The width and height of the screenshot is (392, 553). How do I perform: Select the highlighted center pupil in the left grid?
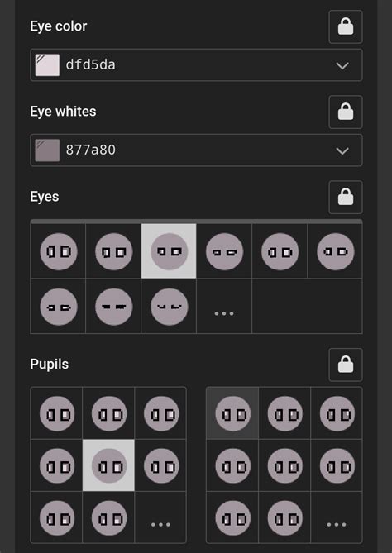(x=108, y=465)
